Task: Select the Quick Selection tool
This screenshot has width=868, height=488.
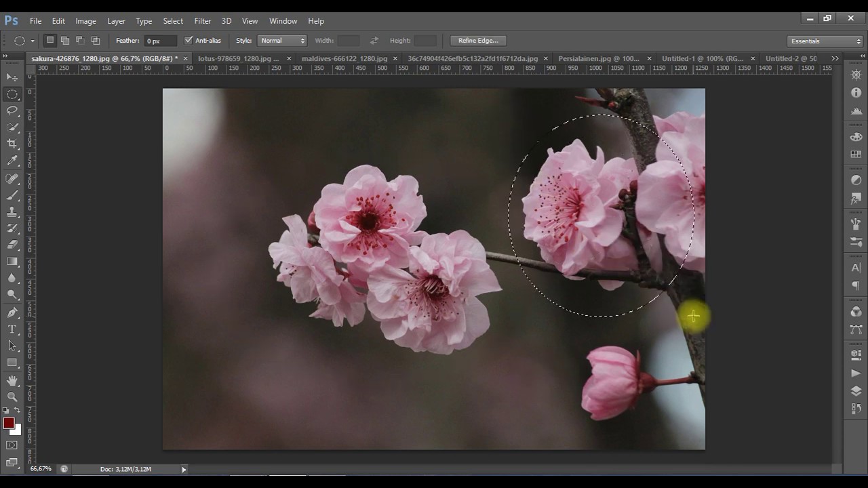Action: 12,127
